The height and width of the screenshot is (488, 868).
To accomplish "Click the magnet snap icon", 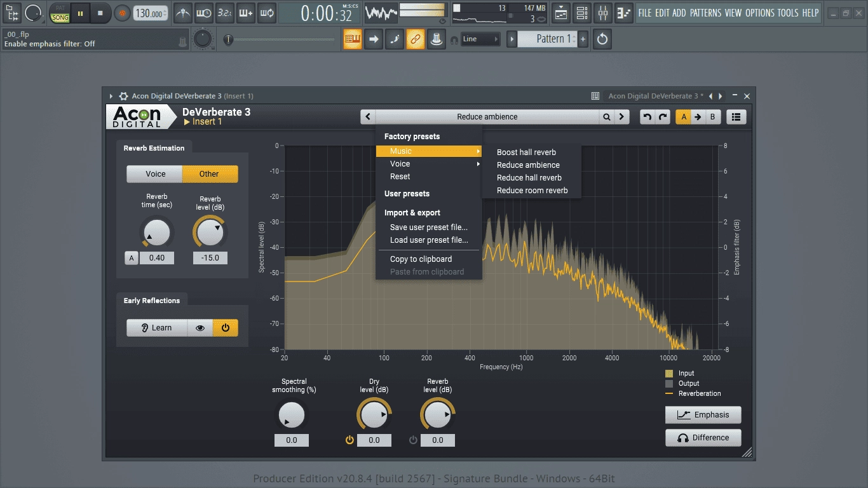I will point(454,39).
